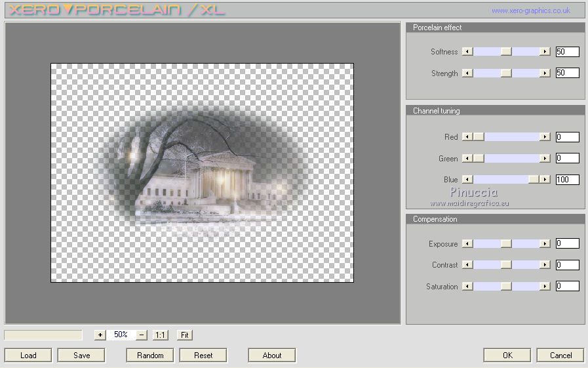
Task: Click the Blue slider left arrow
Action: [x=467, y=179]
